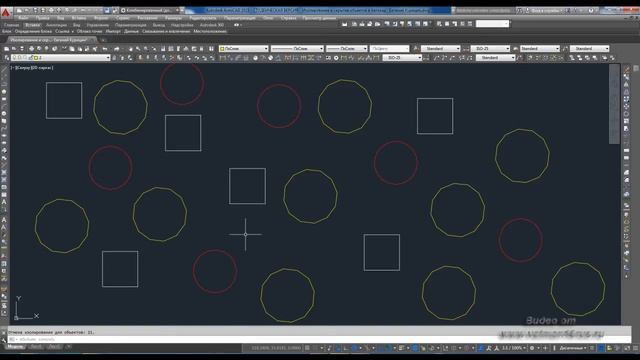The height and width of the screenshot is (360, 640).
Task: Click command line input field
Action: (318, 339)
